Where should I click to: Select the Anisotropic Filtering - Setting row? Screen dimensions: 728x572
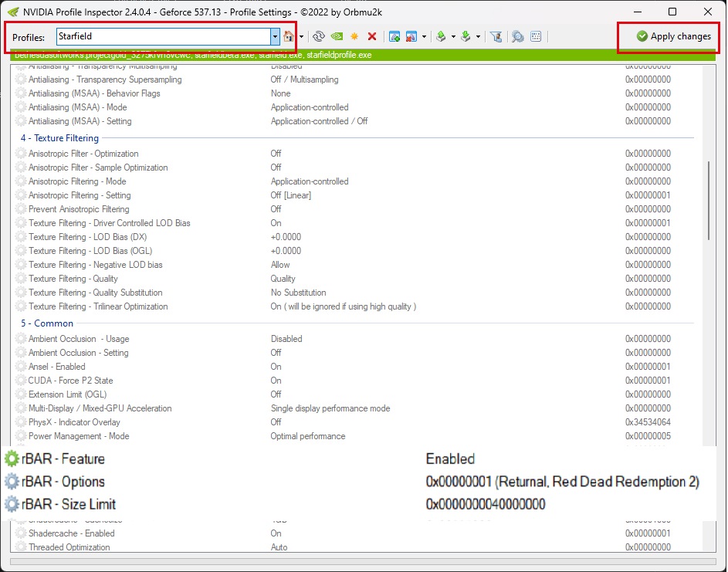click(356, 195)
